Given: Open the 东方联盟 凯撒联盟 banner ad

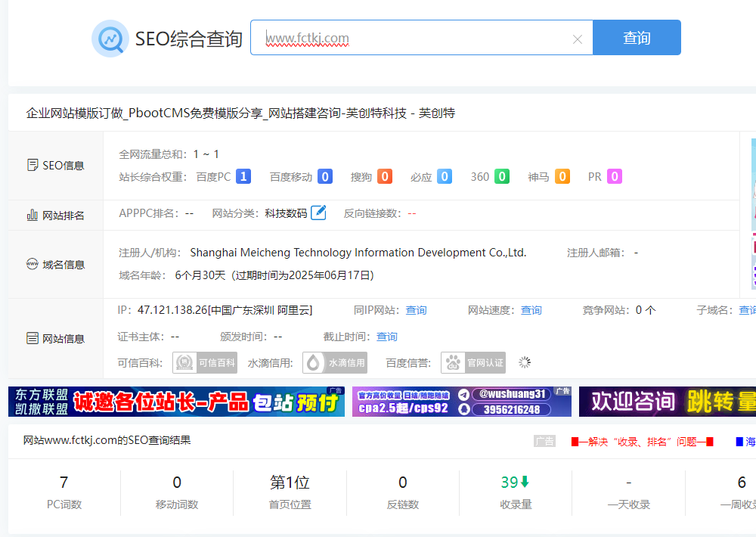Looking at the screenshot, I should click(x=176, y=402).
